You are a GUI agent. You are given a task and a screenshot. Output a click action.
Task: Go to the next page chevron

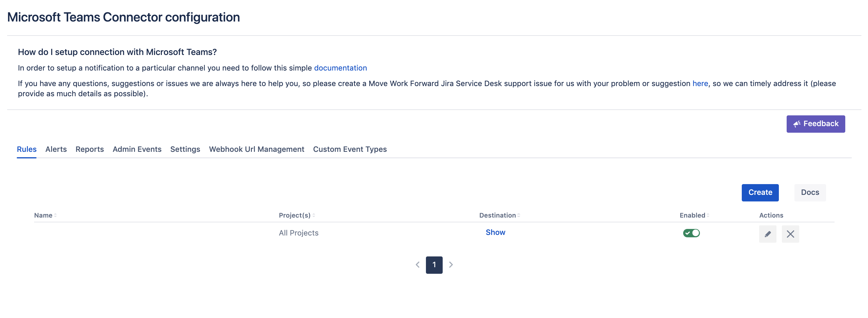[x=451, y=265]
